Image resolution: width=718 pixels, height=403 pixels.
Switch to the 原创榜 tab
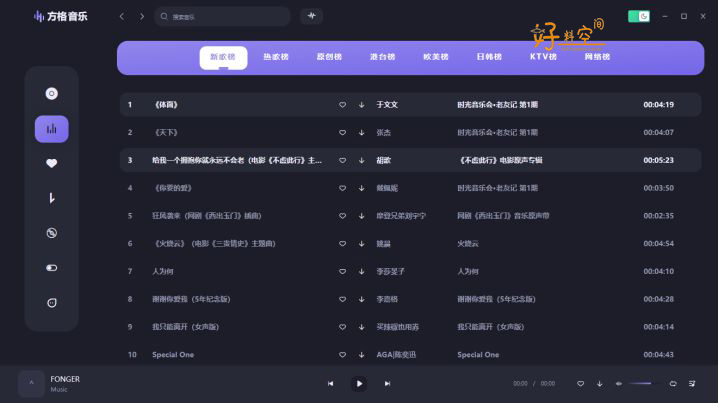pyautogui.click(x=329, y=57)
